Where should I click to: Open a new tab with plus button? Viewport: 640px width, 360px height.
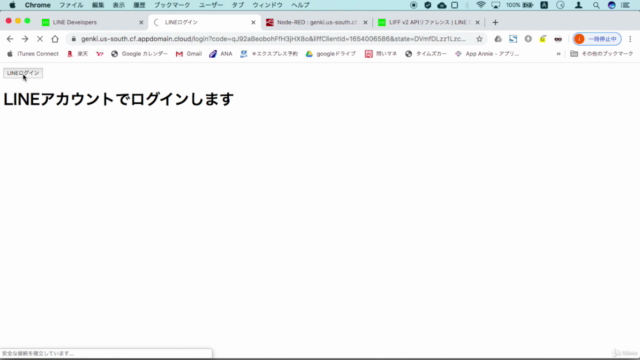(495, 22)
